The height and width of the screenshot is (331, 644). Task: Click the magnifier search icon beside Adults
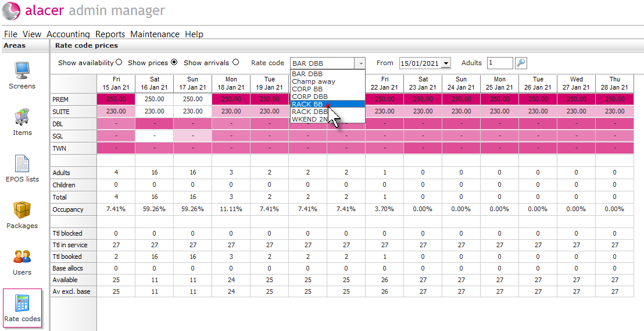(521, 63)
